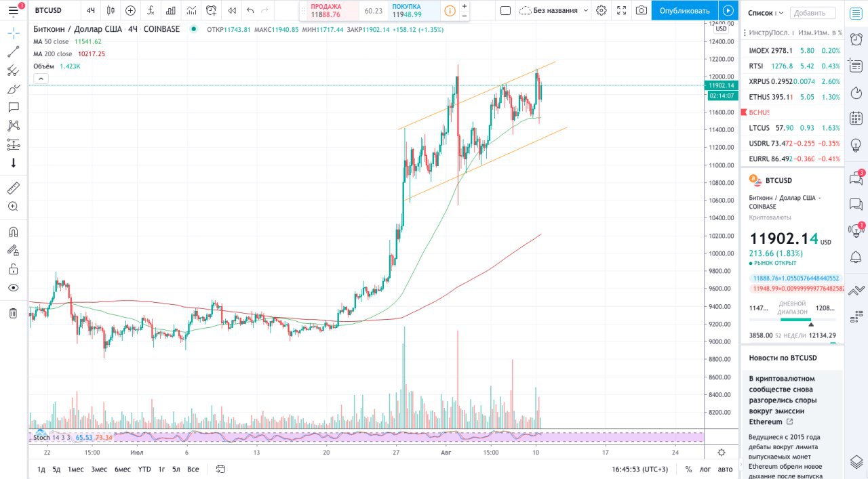This screenshot has width=868, height=479.
Task: Open indicator templates icon
Action: coord(193,10)
